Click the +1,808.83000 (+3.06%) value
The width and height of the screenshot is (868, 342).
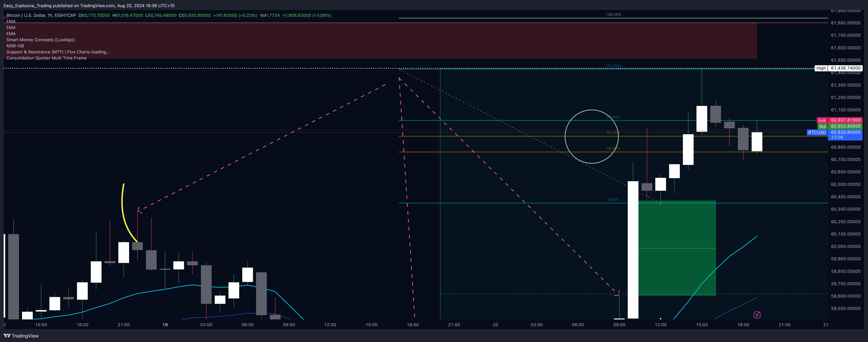[x=307, y=15]
